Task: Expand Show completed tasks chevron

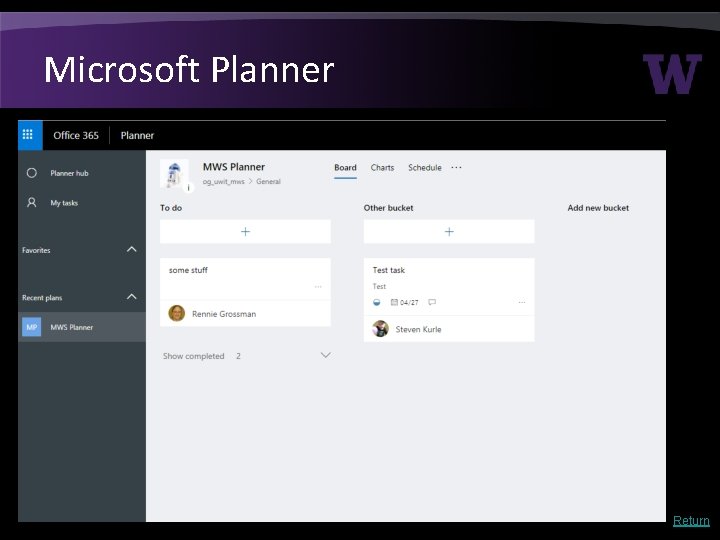Action: [325, 355]
